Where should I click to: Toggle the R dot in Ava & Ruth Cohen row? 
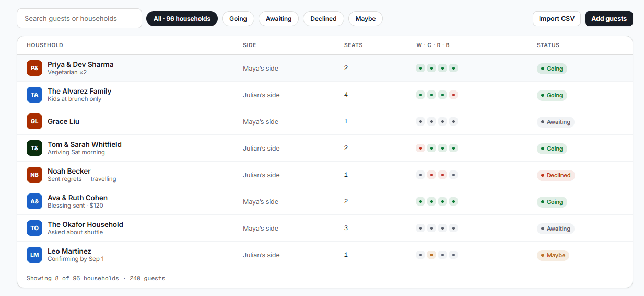[442, 201]
